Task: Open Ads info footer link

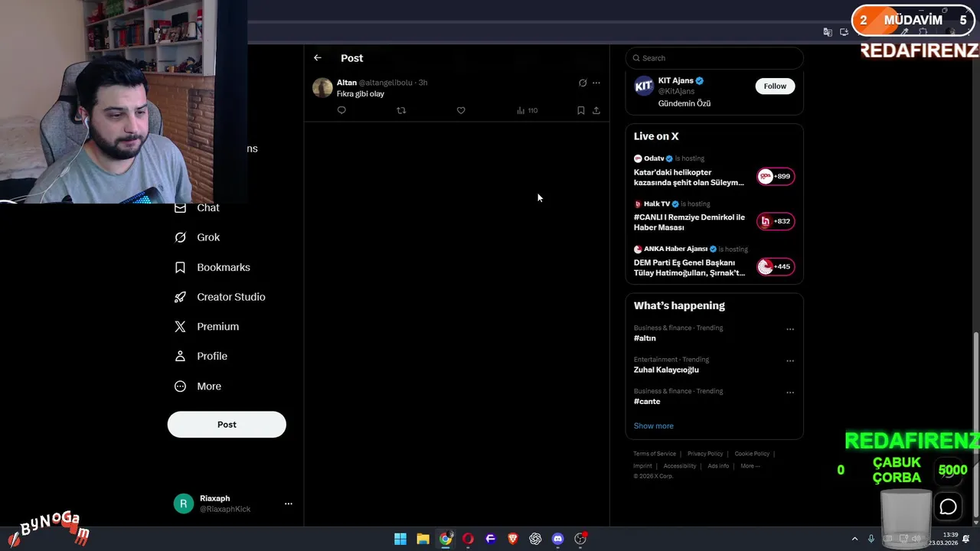Action: tap(718, 466)
